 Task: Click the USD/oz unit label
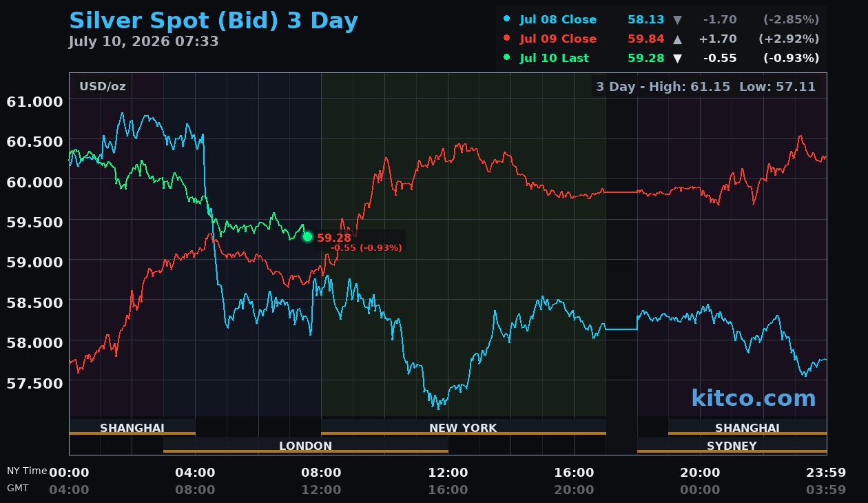[x=103, y=86]
